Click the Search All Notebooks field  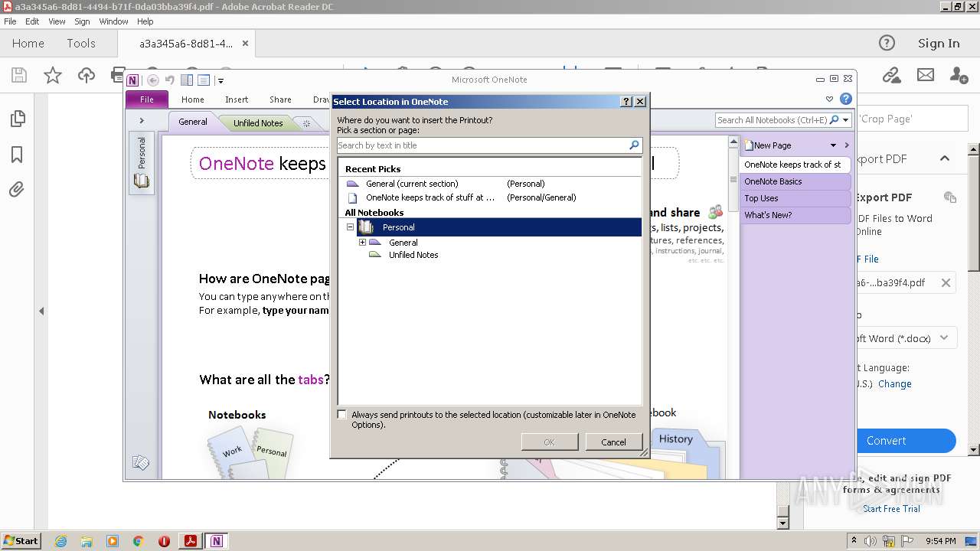coord(772,120)
